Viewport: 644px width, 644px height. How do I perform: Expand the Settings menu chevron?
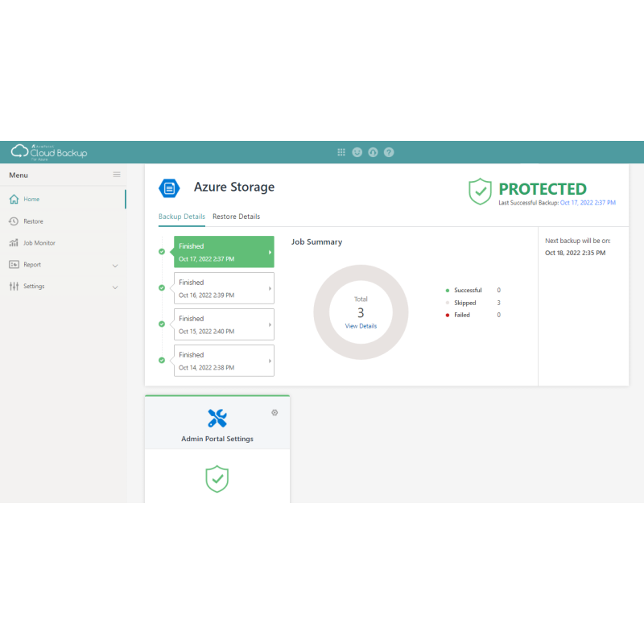click(115, 287)
